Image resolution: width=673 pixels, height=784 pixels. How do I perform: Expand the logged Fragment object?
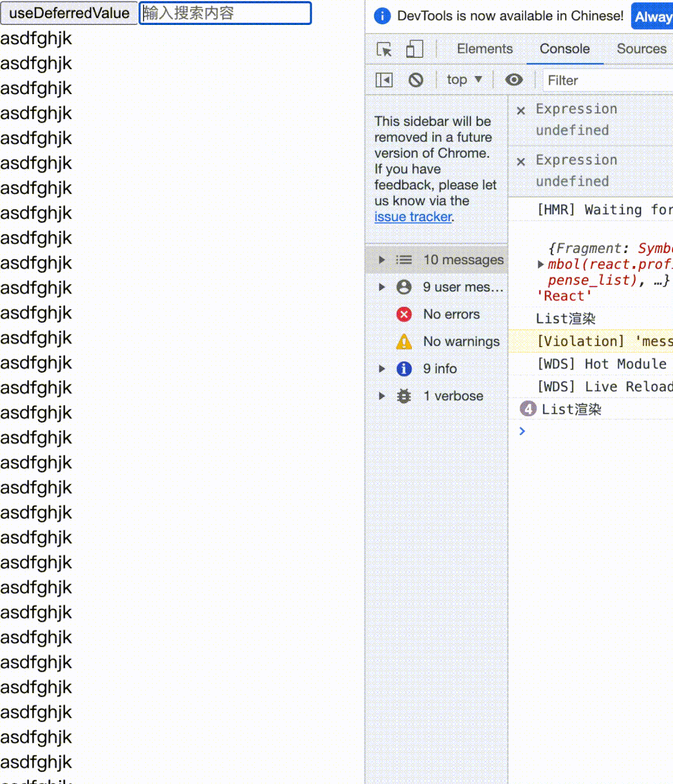pos(541,264)
